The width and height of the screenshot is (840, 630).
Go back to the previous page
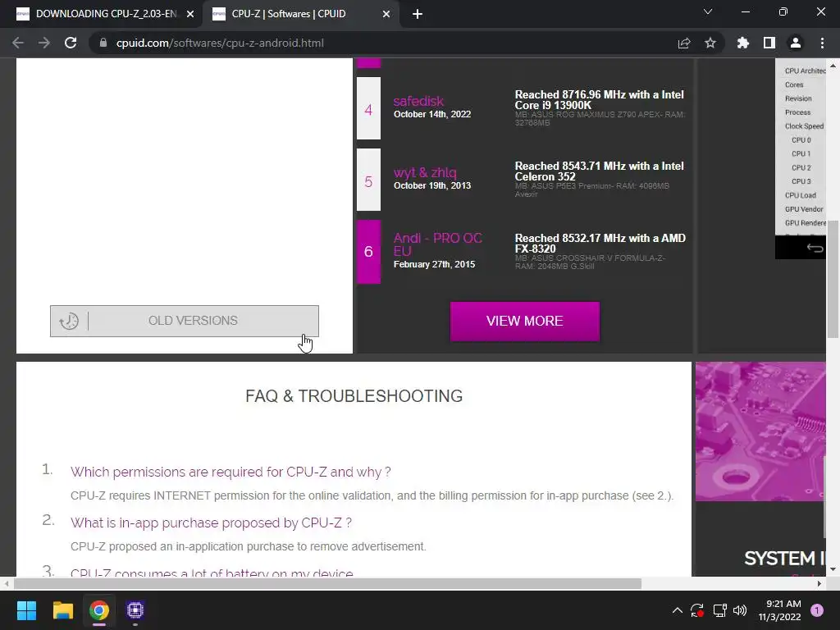tap(18, 43)
